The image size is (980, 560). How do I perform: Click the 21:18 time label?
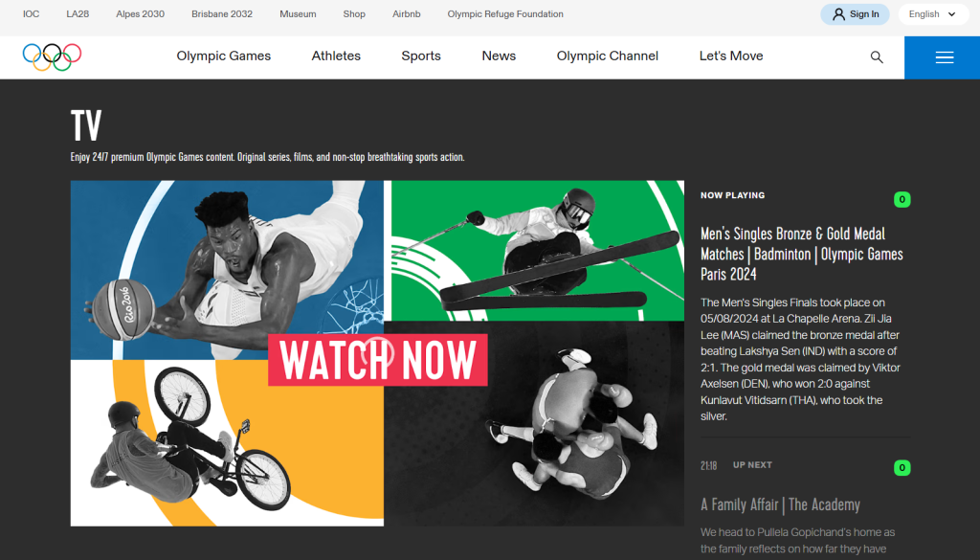[x=709, y=465]
